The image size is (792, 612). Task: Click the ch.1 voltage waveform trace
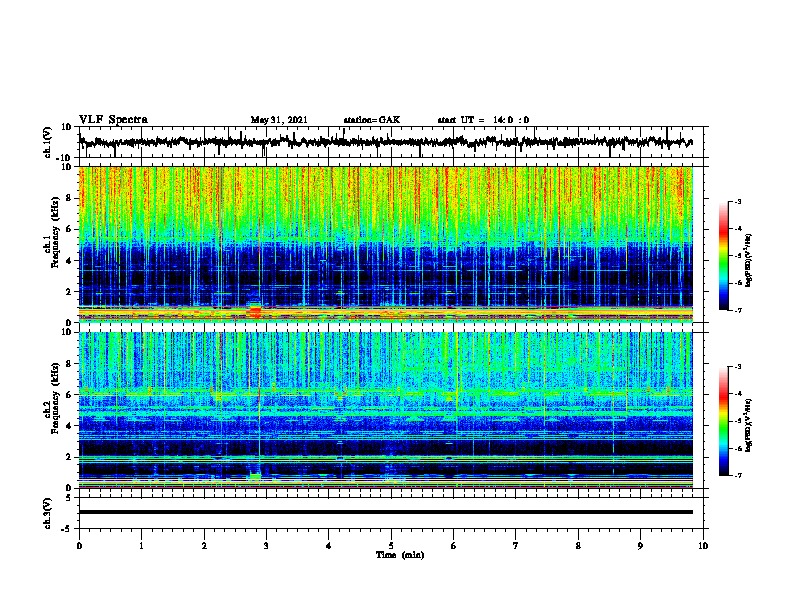[385, 142]
